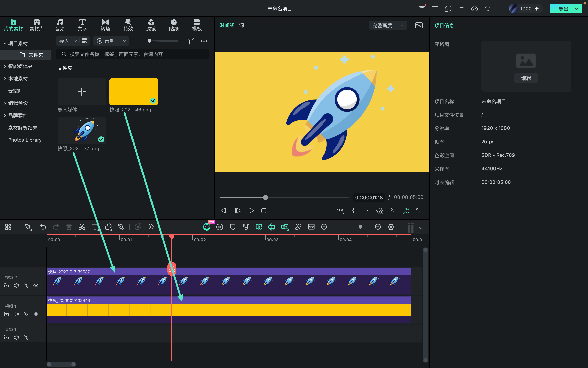
Task: Click the zoom-out minus icon on timeline
Action: (x=324, y=227)
